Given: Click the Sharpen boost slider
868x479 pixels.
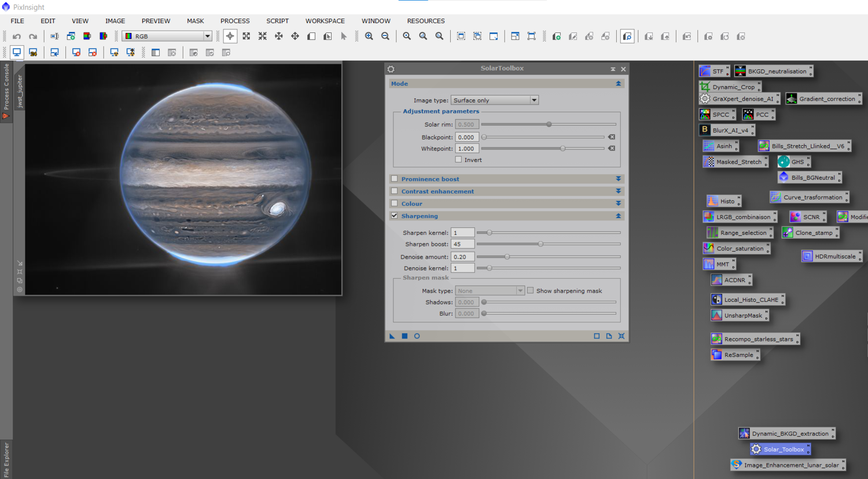Looking at the screenshot, I should 540,244.
